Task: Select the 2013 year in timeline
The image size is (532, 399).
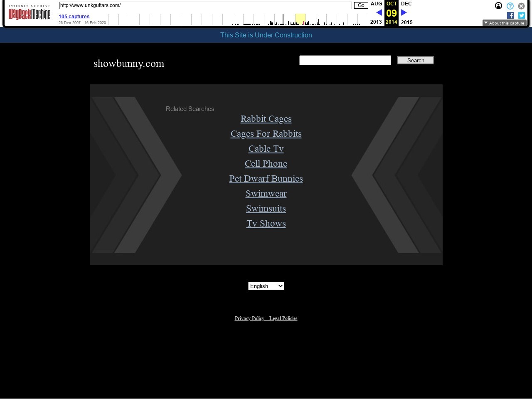Action: tap(376, 22)
